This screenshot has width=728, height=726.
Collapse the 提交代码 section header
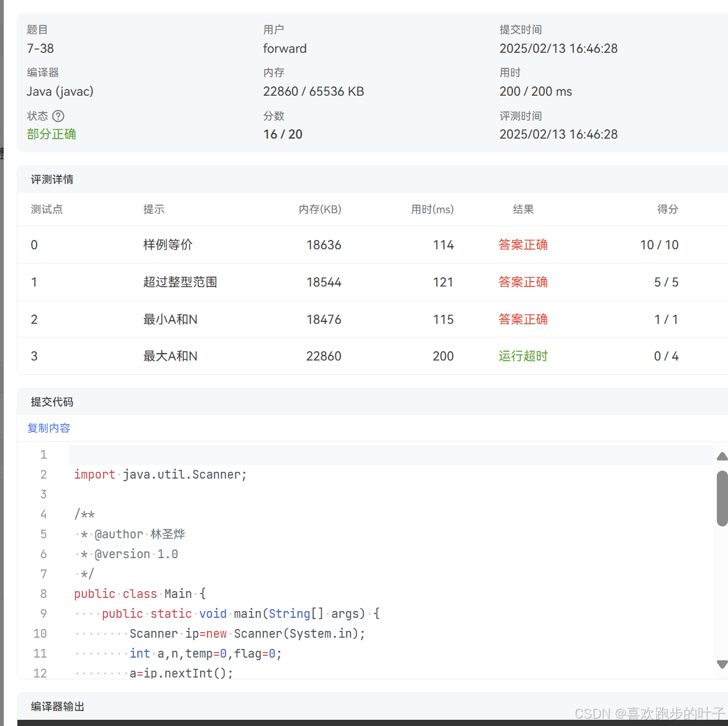pyautogui.click(x=52, y=402)
